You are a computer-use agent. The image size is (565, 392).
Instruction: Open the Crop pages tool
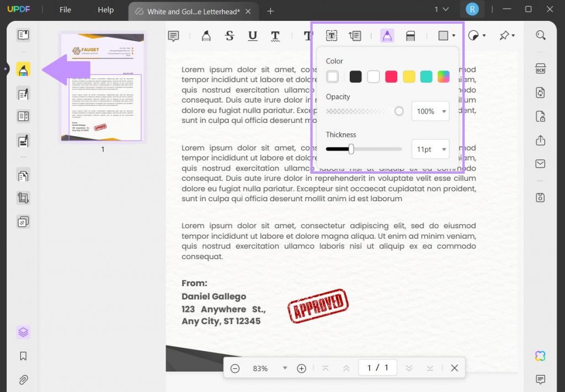point(23,198)
